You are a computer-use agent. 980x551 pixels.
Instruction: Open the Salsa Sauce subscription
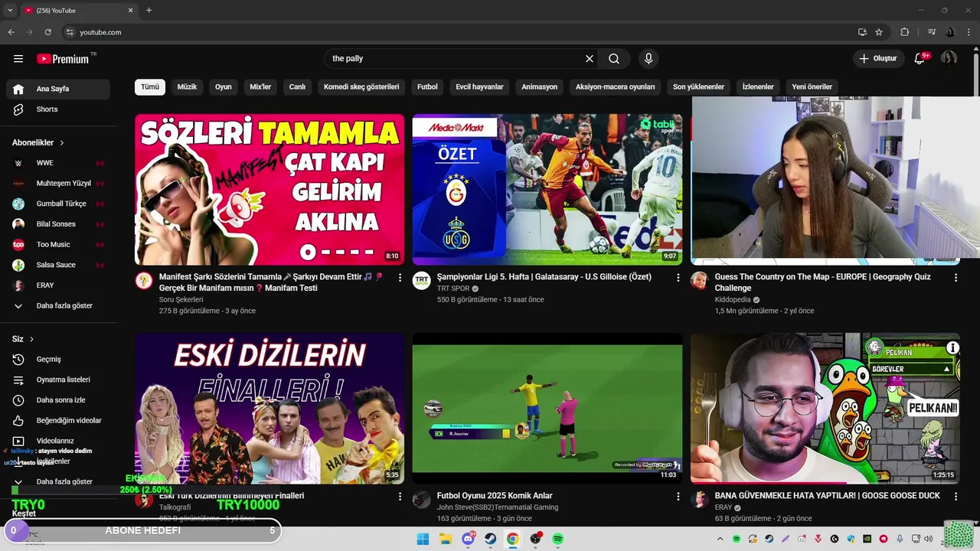[x=58, y=265]
